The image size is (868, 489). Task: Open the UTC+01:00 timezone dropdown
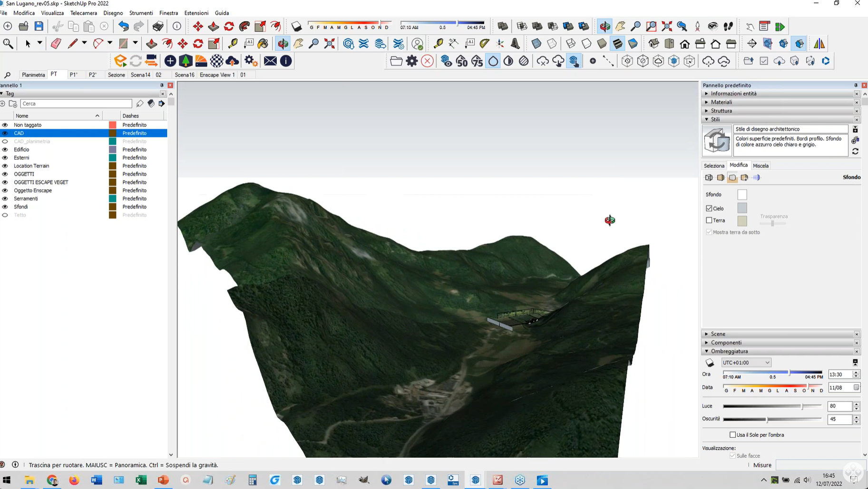coord(746,363)
